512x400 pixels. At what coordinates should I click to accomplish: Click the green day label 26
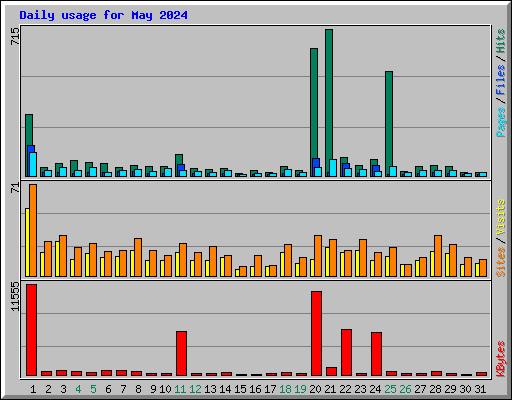point(405,389)
